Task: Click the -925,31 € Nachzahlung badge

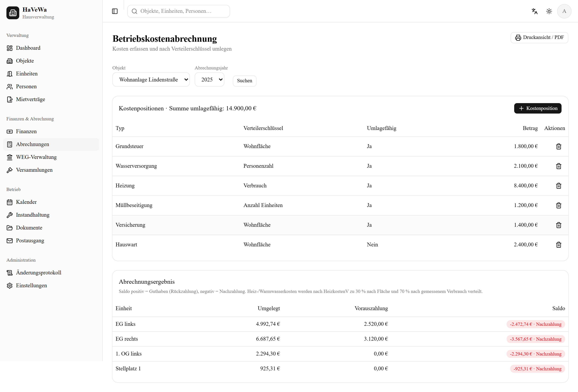Action: click(x=537, y=369)
